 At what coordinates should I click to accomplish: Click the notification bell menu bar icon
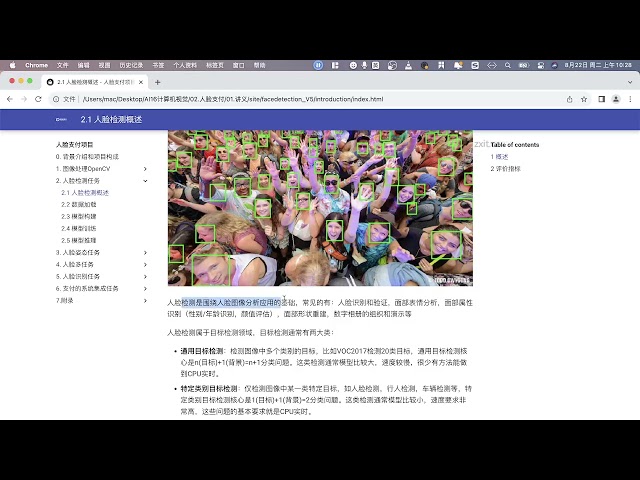(x=458, y=65)
